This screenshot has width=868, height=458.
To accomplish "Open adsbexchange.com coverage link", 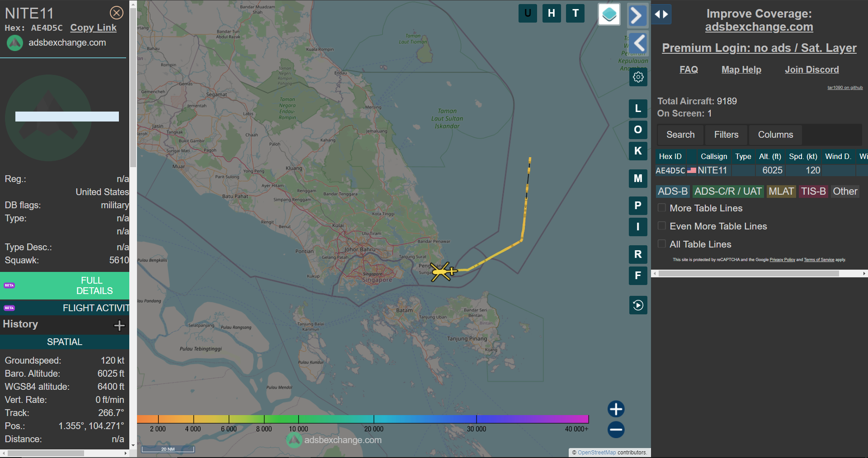I will click(759, 27).
